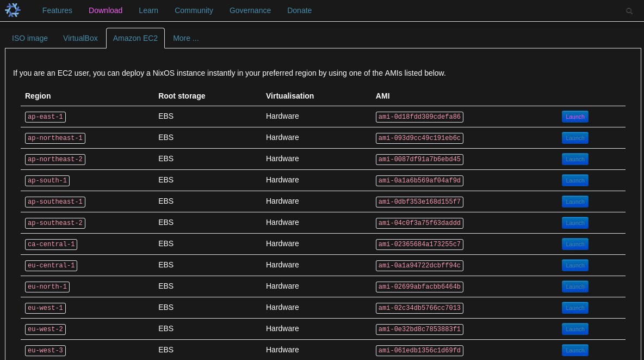Viewport: 644px width, 360px height.
Task: Click EBS in the eu-west-3 row
Action: [x=166, y=350]
